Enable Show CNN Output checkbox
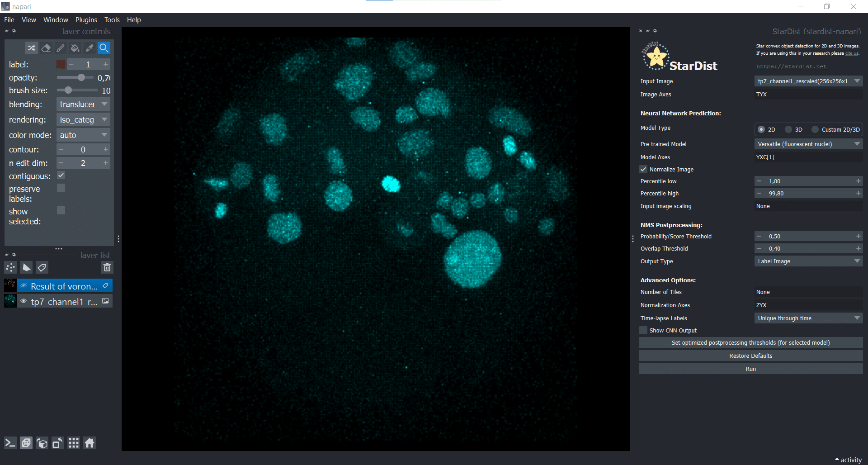 coord(643,330)
